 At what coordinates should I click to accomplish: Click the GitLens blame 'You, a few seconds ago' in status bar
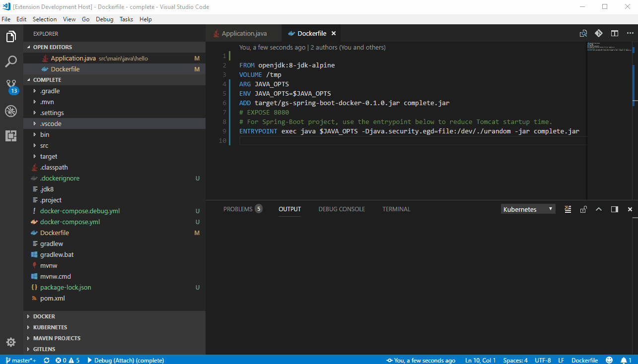(421, 360)
